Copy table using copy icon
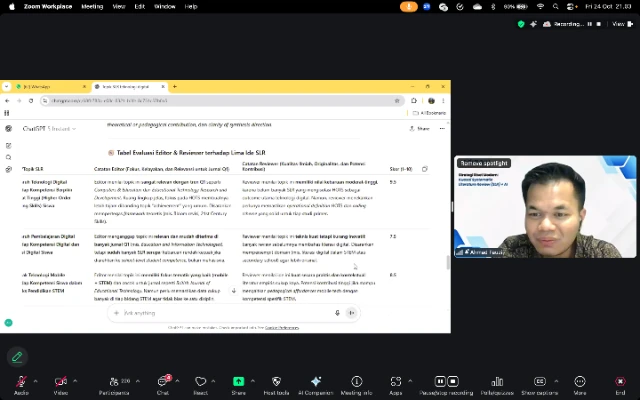 coord(424,169)
